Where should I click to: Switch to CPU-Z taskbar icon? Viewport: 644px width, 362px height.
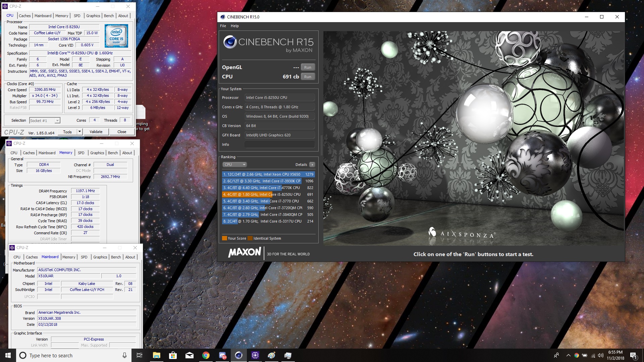coord(255,355)
